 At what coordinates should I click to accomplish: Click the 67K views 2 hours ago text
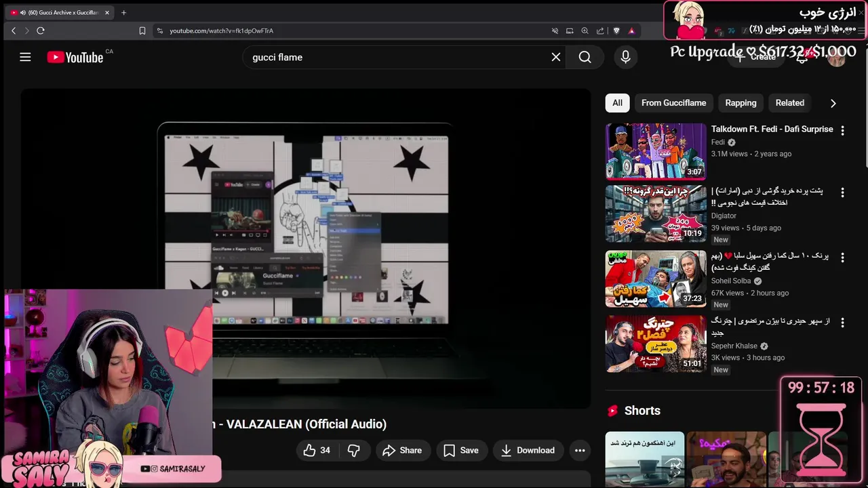pos(750,293)
